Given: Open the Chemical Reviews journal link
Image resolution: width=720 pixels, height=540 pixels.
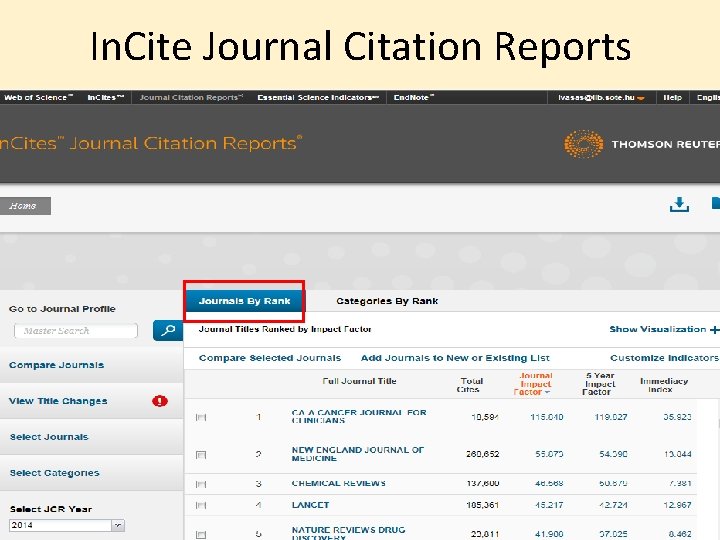Looking at the screenshot, I should point(338,484).
